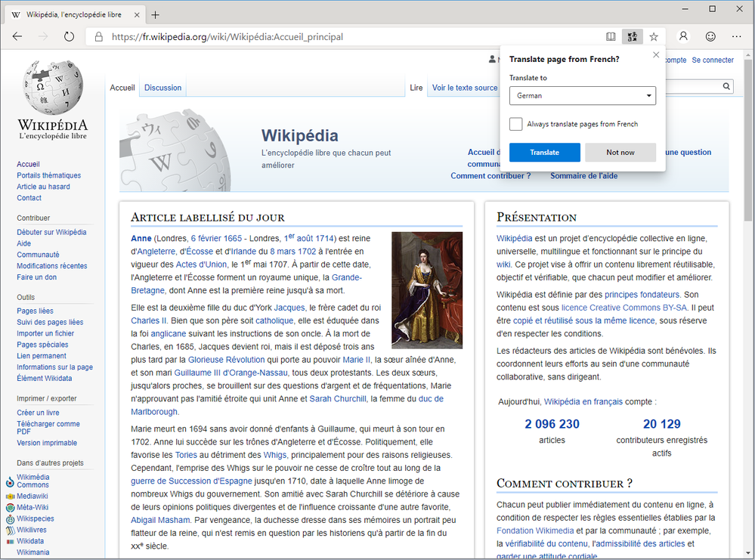The width and height of the screenshot is (755, 560).
Task: Click Importer un fichier link
Action: 45,333
